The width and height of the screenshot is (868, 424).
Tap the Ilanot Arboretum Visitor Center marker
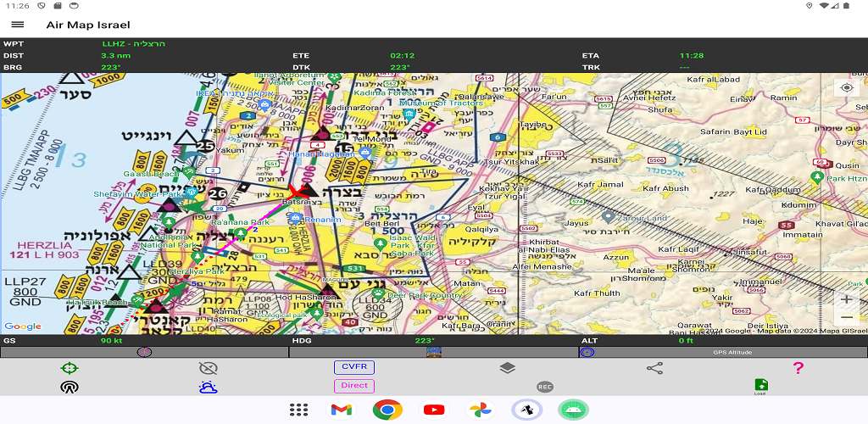click(x=334, y=76)
